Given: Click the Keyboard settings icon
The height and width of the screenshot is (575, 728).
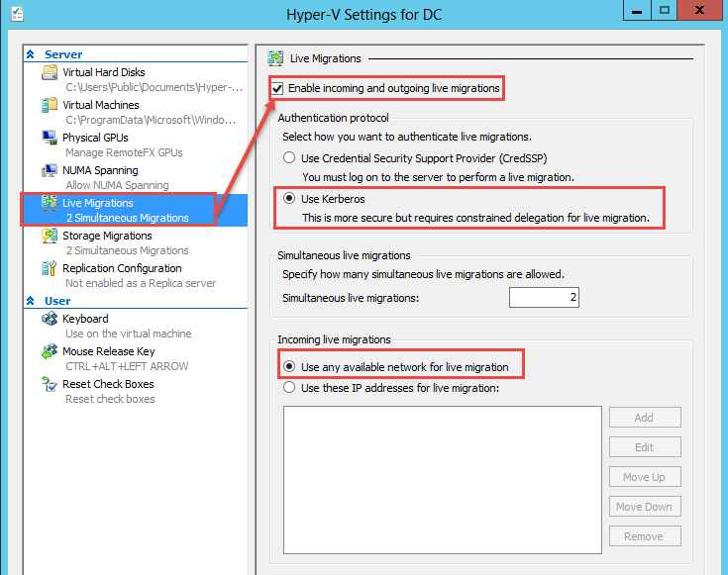Looking at the screenshot, I should coord(50,319).
